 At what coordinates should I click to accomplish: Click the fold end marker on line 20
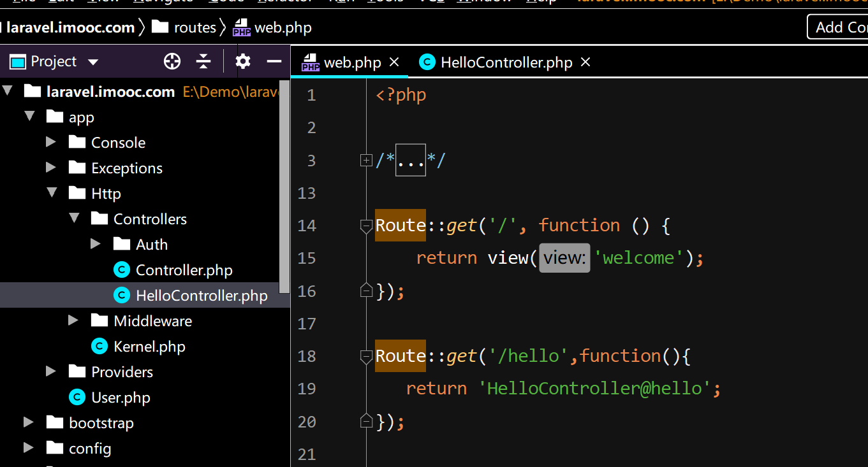366,421
